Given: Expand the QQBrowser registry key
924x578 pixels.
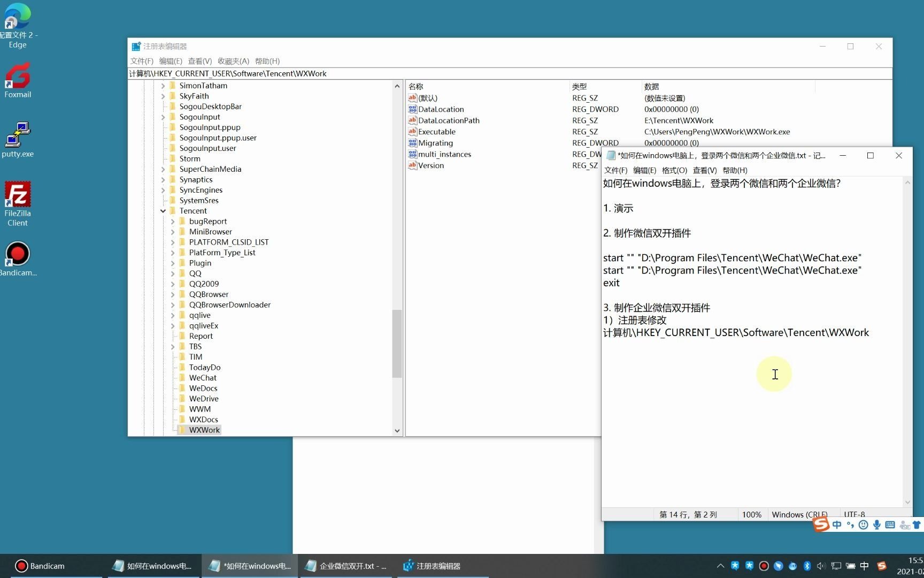Looking at the screenshot, I should coord(173,294).
